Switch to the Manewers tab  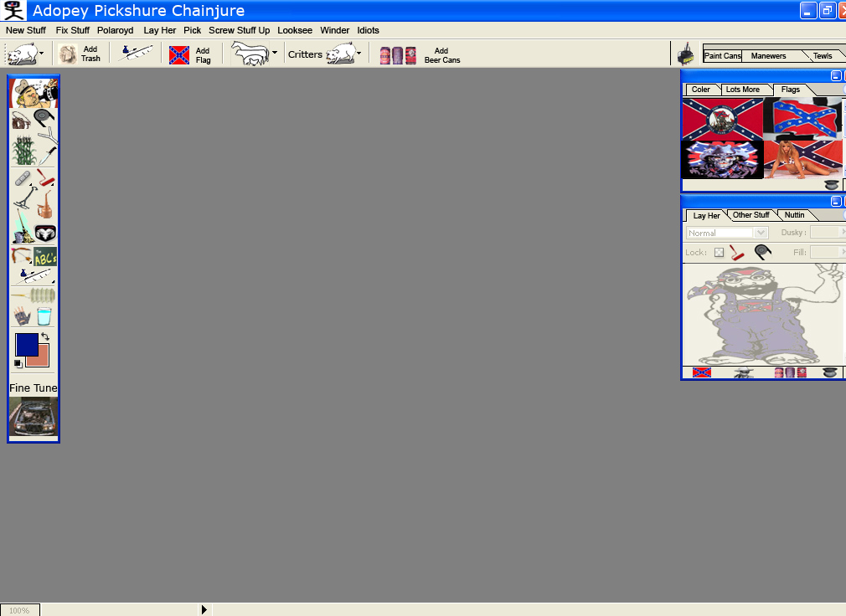point(768,56)
